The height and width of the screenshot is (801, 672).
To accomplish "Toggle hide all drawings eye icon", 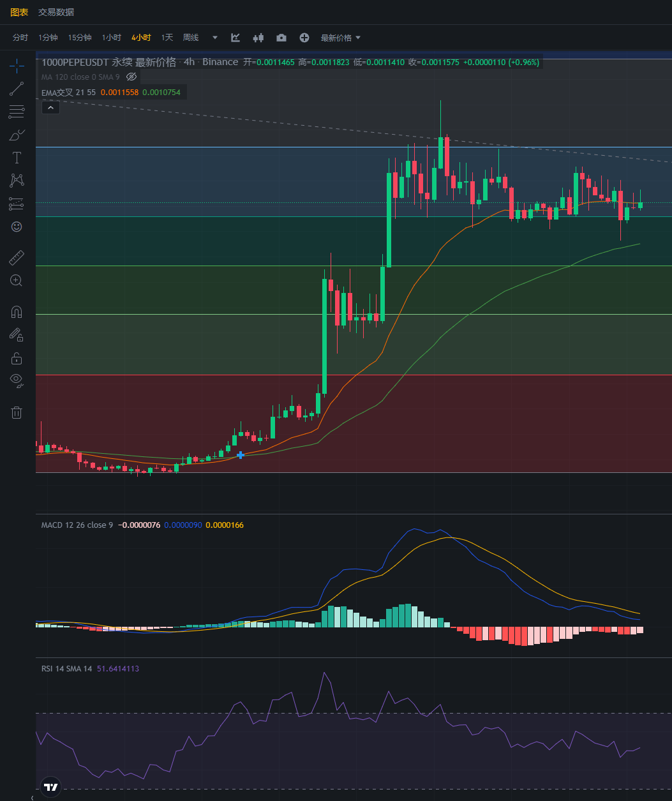I will tap(17, 381).
